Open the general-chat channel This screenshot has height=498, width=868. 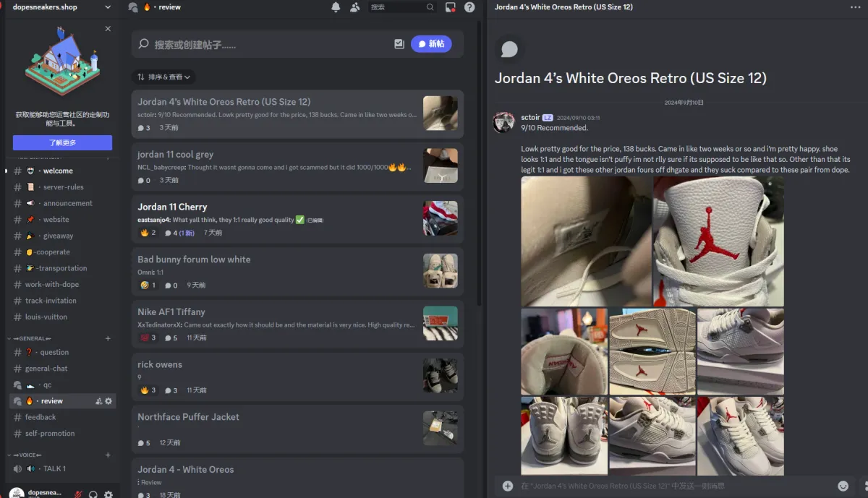coord(62,369)
